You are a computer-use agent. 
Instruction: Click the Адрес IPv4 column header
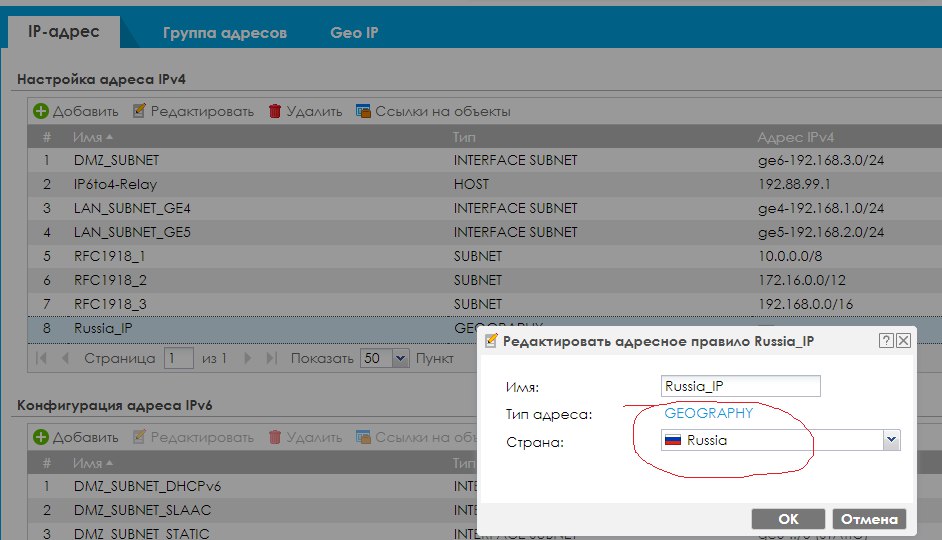(795, 137)
